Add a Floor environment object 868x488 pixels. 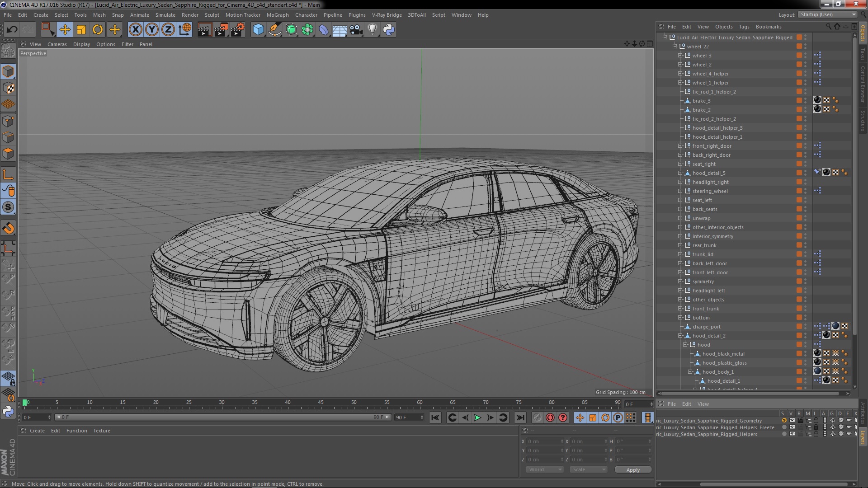[340, 30]
